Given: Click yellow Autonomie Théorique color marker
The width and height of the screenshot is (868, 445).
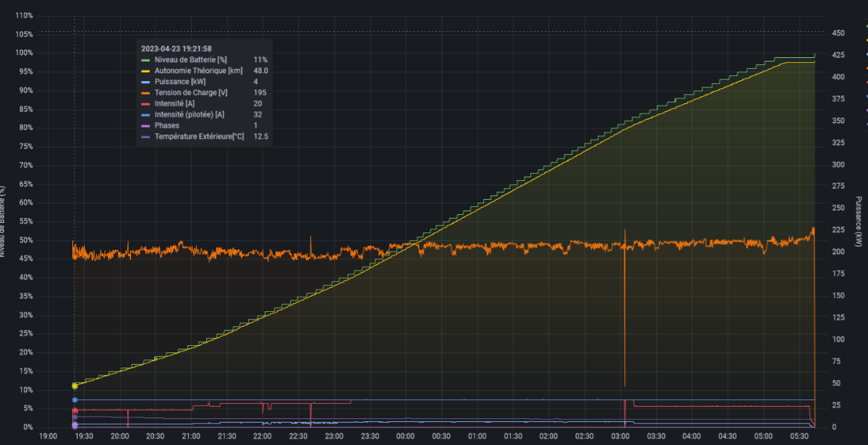Looking at the screenshot, I should (x=145, y=70).
